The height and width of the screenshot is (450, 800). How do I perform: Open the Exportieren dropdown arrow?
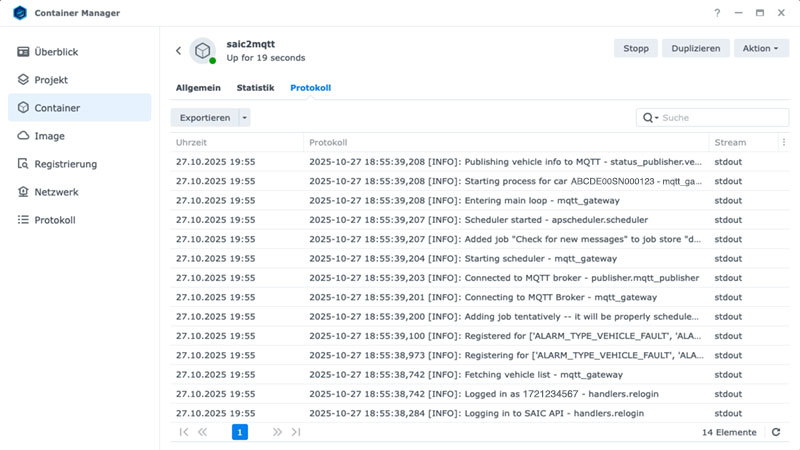245,118
